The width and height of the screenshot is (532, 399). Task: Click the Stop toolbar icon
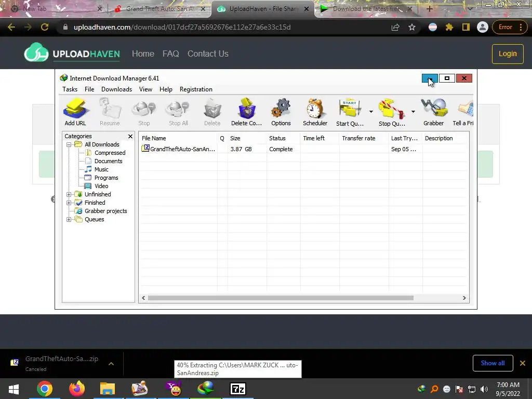pos(144,112)
